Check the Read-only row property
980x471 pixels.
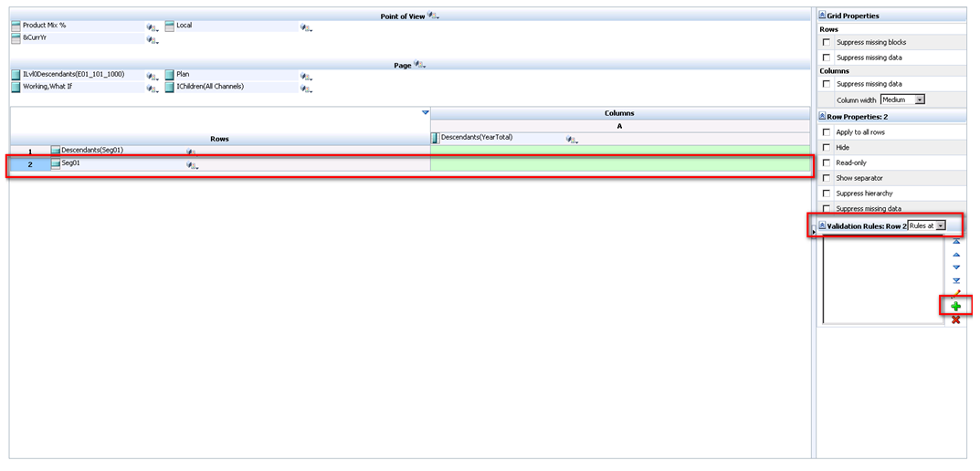[x=827, y=162]
